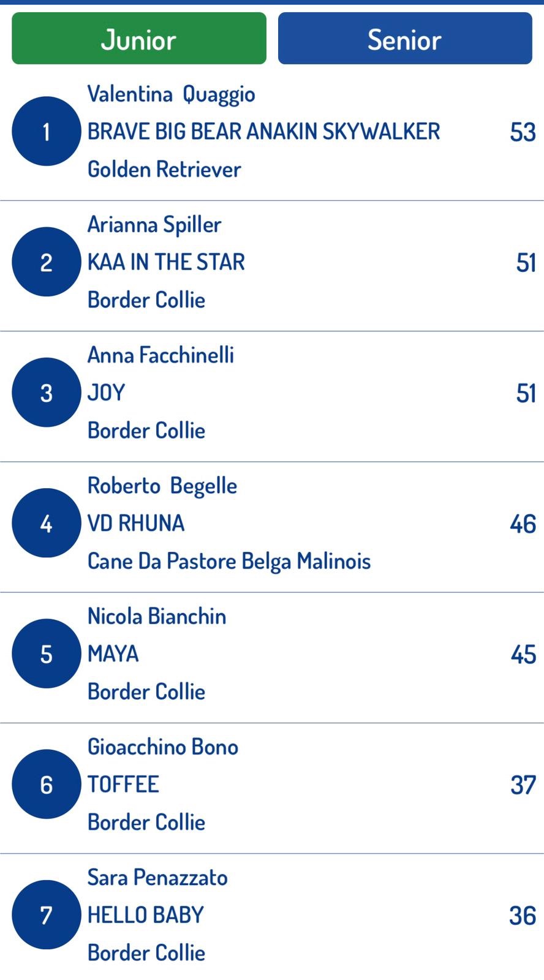The height and width of the screenshot is (980, 544).
Task: Click the TOFFEE dog name
Action: click(x=123, y=784)
